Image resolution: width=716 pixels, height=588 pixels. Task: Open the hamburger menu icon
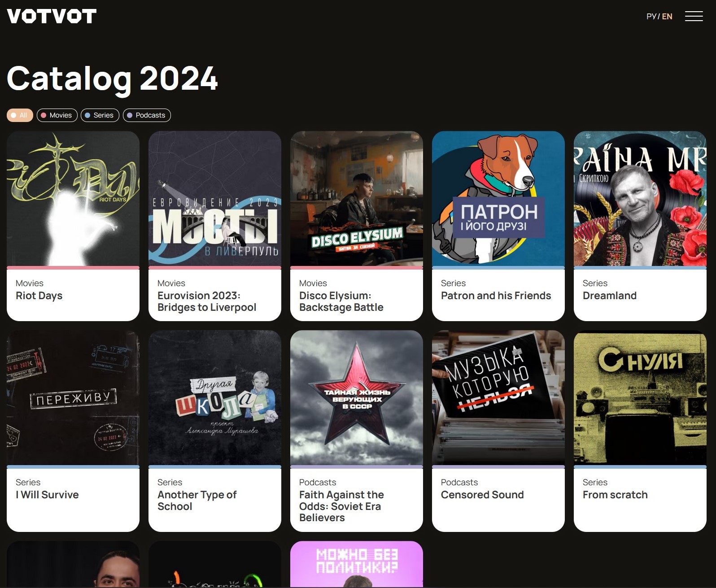[694, 16]
